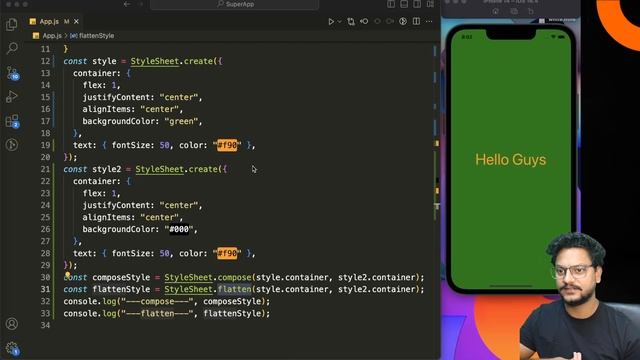Open Run and Debug view
640x360 pixels.
tap(12, 97)
